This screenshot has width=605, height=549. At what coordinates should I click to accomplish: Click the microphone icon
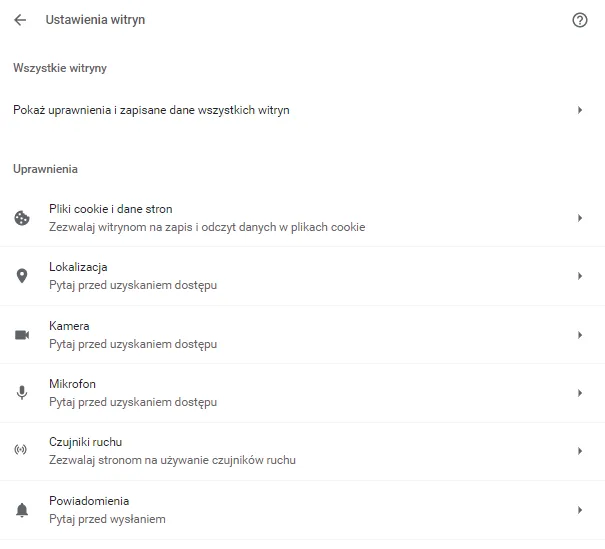coord(22,393)
